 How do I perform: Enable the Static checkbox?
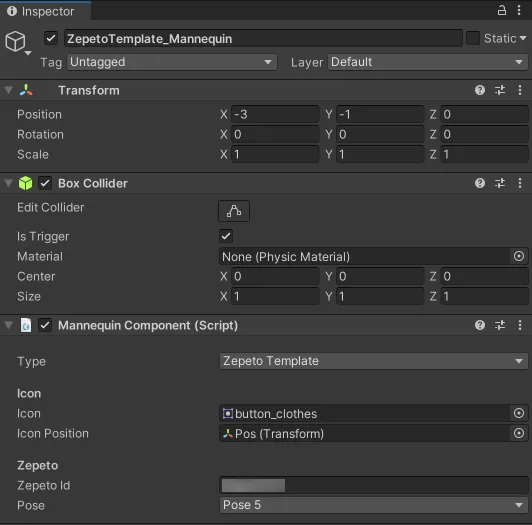coord(473,38)
